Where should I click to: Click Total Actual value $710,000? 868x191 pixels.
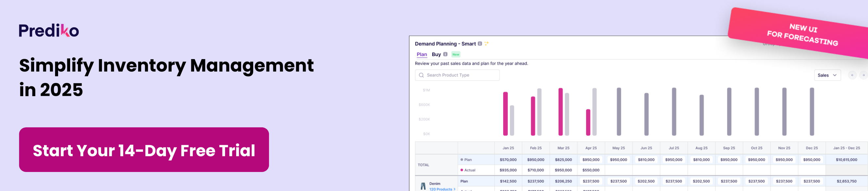[x=536, y=170]
